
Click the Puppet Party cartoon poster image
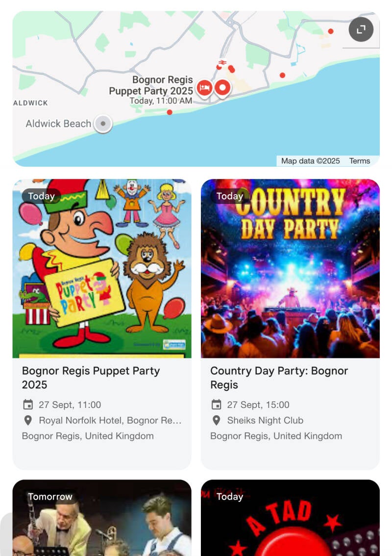[x=102, y=268]
